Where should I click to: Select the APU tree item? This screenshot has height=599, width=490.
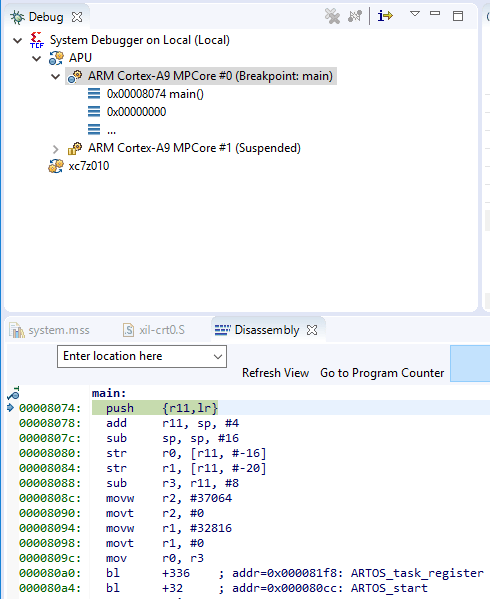[80, 58]
